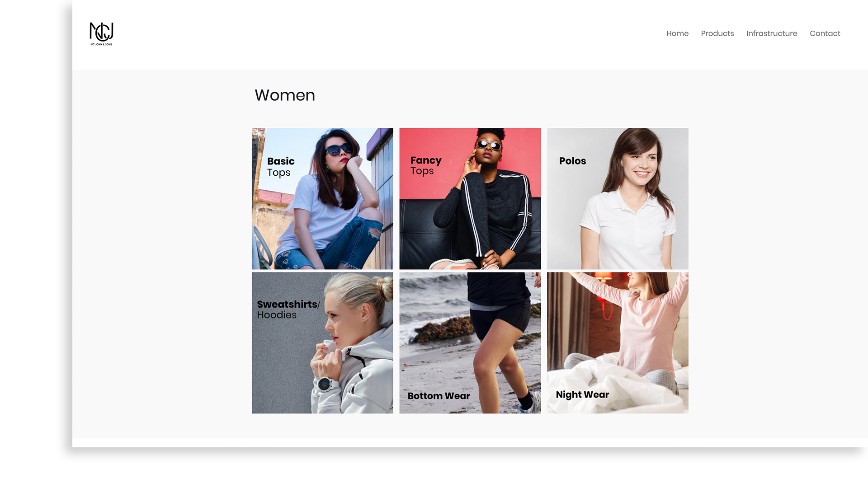View the Sweatshirts/Hoodies category tile

click(322, 343)
